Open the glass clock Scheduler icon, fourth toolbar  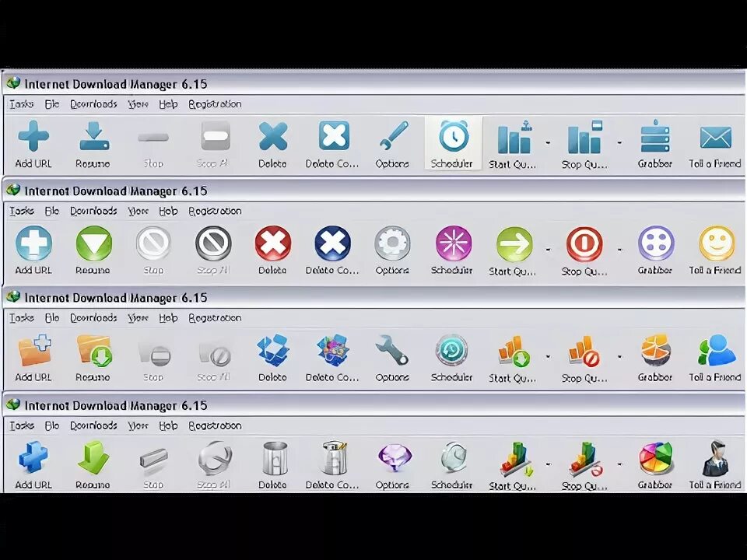pos(454,457)
